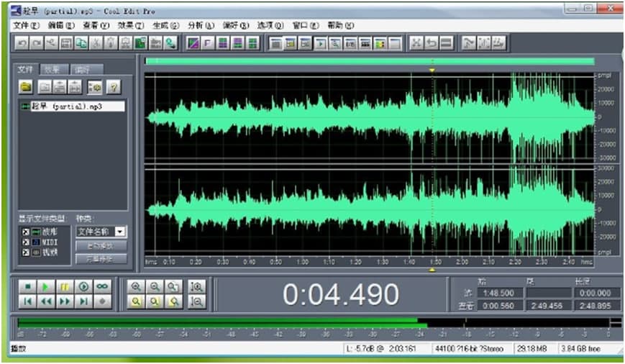Click the horizontal Zoom Out magnifier
This screenshot has width=625, height=364.
(x=154, y=286)
